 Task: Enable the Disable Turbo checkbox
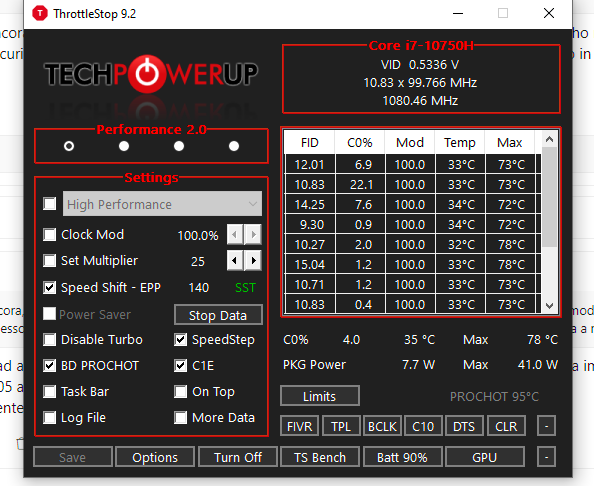tap(50, 340)
